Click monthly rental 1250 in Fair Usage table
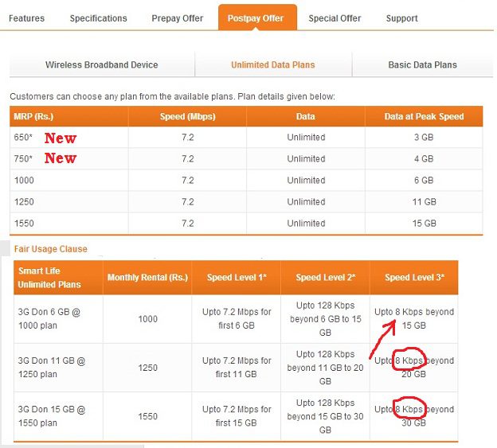Screen dimensions: 497x448 147,368
